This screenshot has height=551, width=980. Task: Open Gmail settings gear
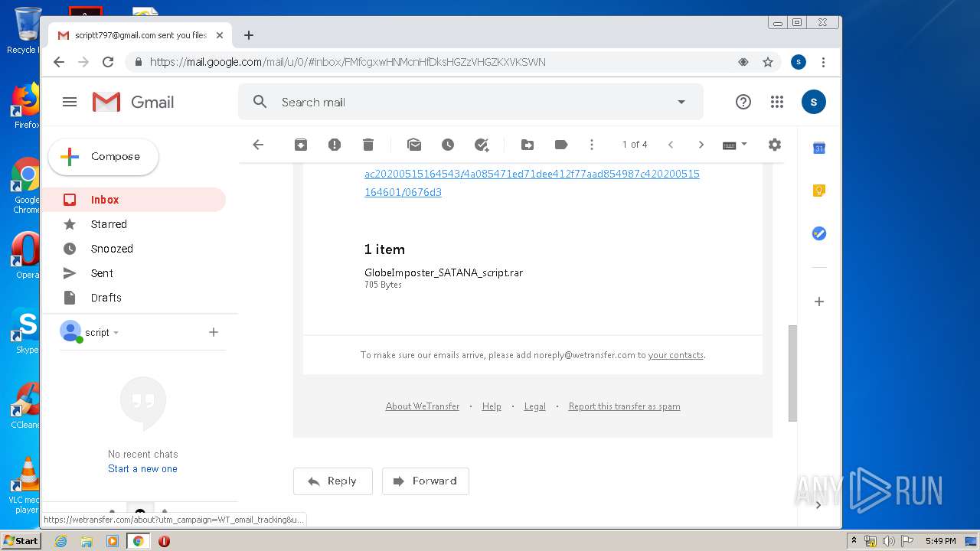775,145
